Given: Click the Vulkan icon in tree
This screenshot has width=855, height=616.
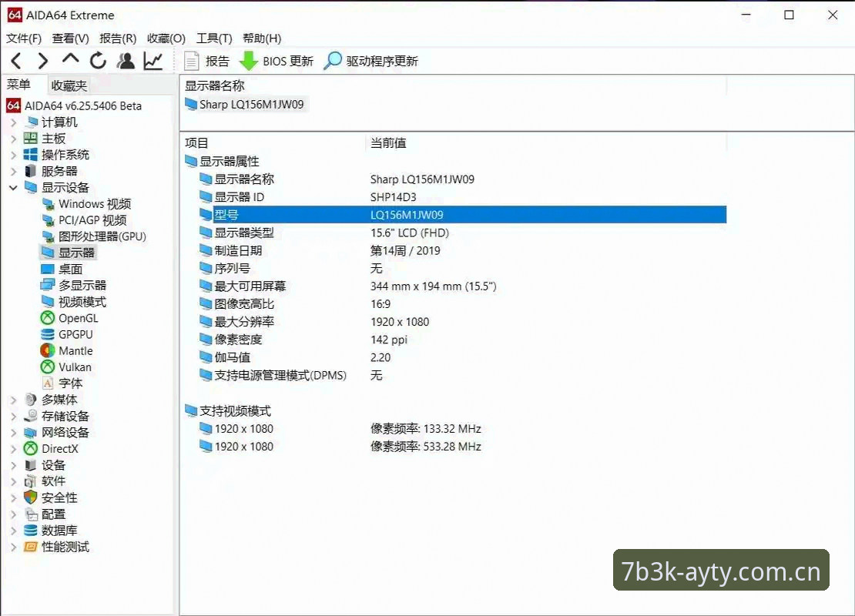Looking at the screenshot, I should [x=48, y=367].
